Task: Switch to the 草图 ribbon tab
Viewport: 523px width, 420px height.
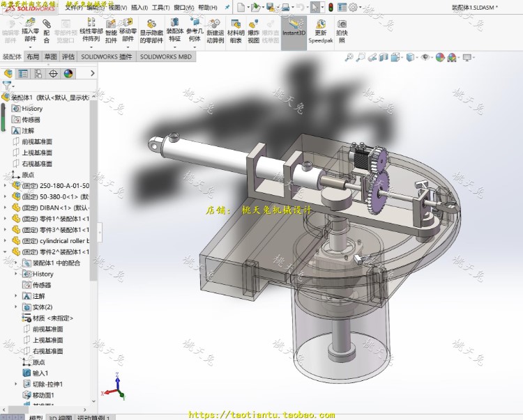Action: pos(51,56)
